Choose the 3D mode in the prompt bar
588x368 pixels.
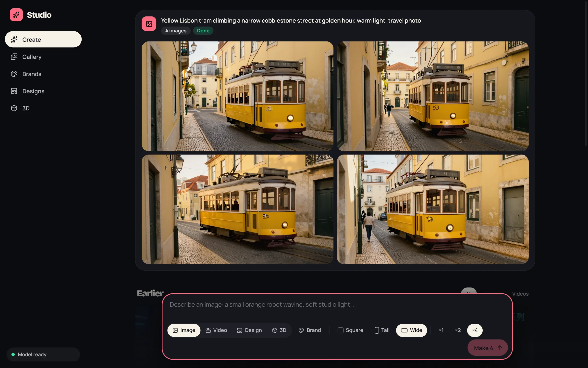coord(279,330)
